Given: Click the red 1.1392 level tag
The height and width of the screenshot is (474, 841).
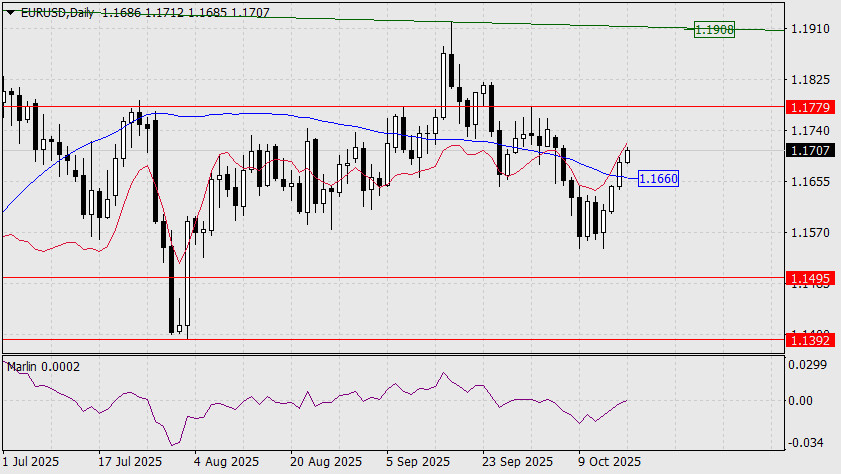Looking at the screenshot, I should click(x=810, y=340).
